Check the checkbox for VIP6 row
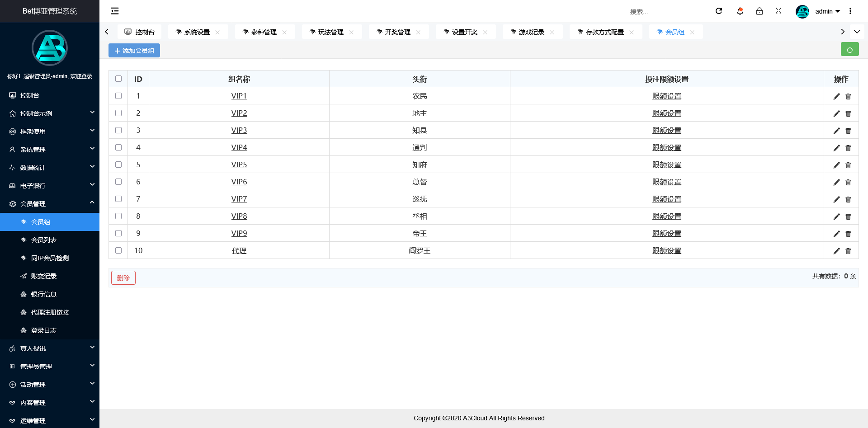The image size is (868, 428). point(118,182)
